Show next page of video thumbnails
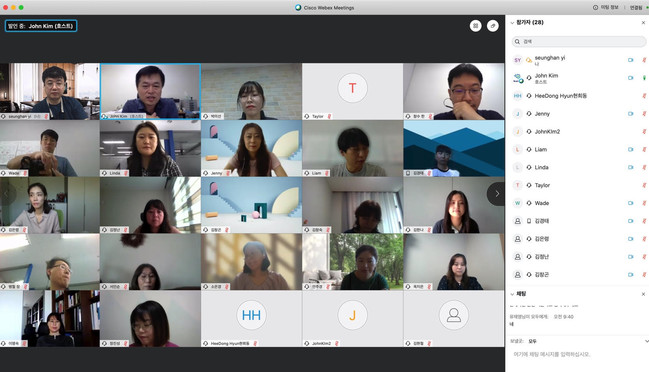This screenshot has height=372, width=649. point(497,194)
